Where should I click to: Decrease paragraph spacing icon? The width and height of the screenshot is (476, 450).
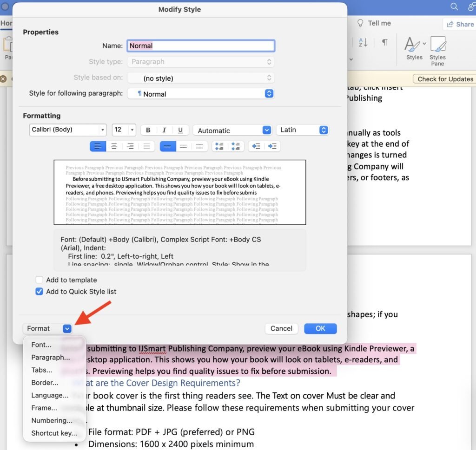(236, 146)
